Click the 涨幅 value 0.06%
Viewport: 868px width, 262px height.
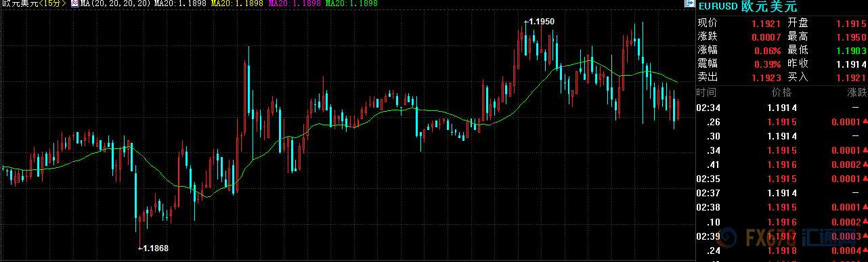768,50
